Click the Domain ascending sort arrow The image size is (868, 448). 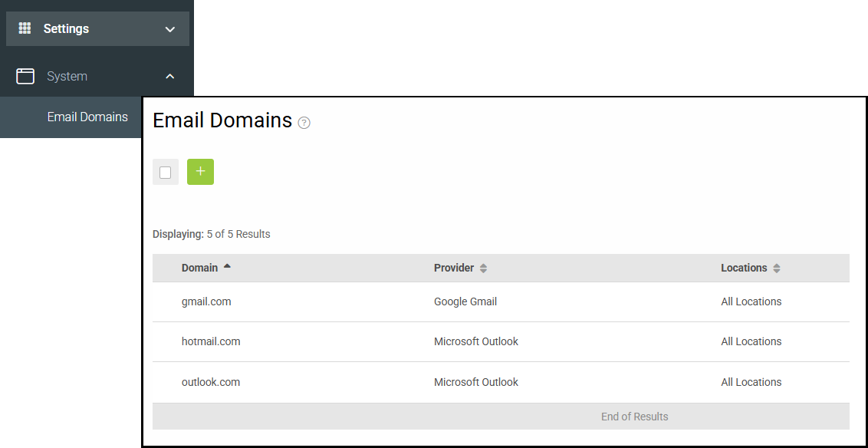coord(227,266)
